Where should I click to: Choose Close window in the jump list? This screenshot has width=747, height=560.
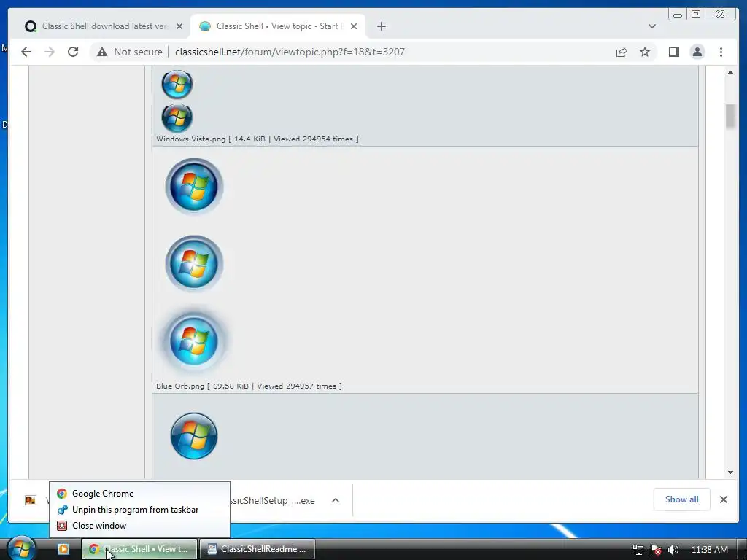[139, 526]
